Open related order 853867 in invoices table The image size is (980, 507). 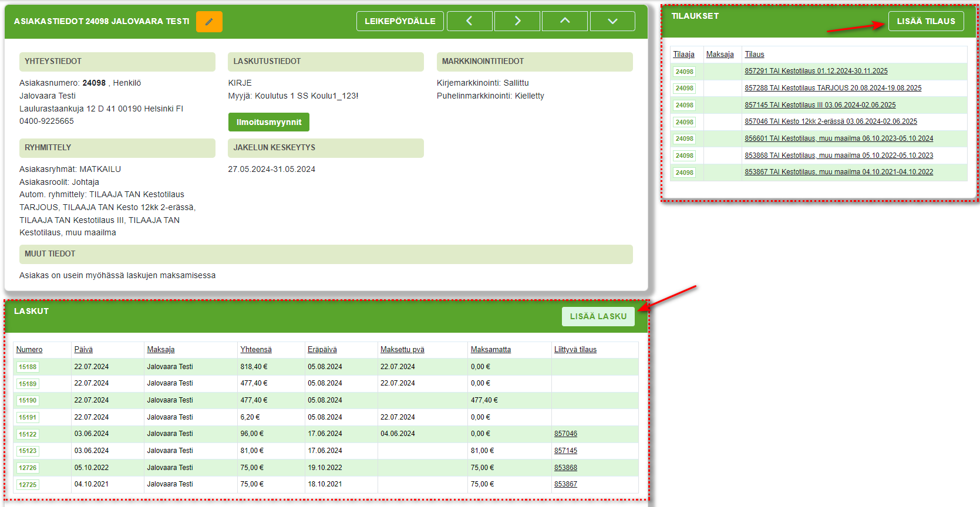(x=565, y=484)
